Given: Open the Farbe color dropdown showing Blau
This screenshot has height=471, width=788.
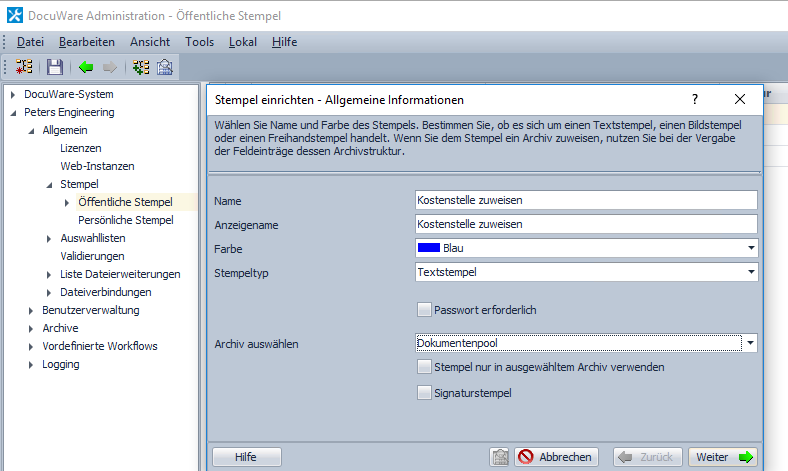Looking at the screenshot, I should 749,248.
